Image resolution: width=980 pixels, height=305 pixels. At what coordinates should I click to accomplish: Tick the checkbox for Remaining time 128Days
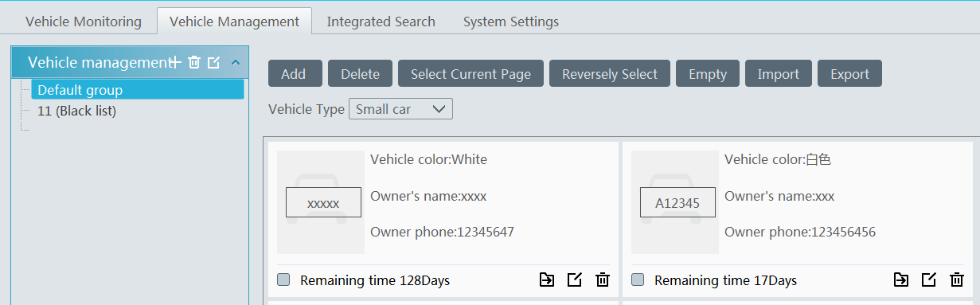[283, 280]
